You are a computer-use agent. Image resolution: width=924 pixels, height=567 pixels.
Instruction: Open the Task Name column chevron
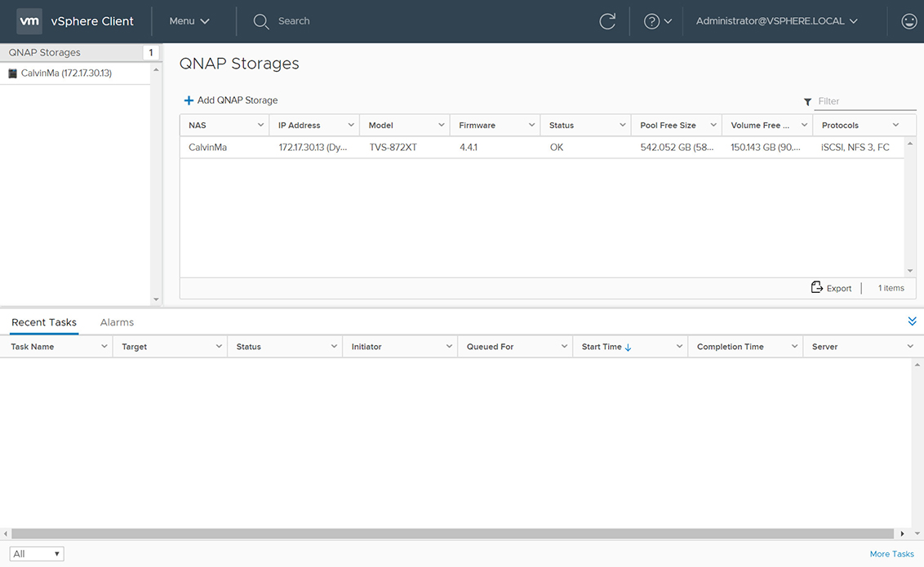[104, 346]
